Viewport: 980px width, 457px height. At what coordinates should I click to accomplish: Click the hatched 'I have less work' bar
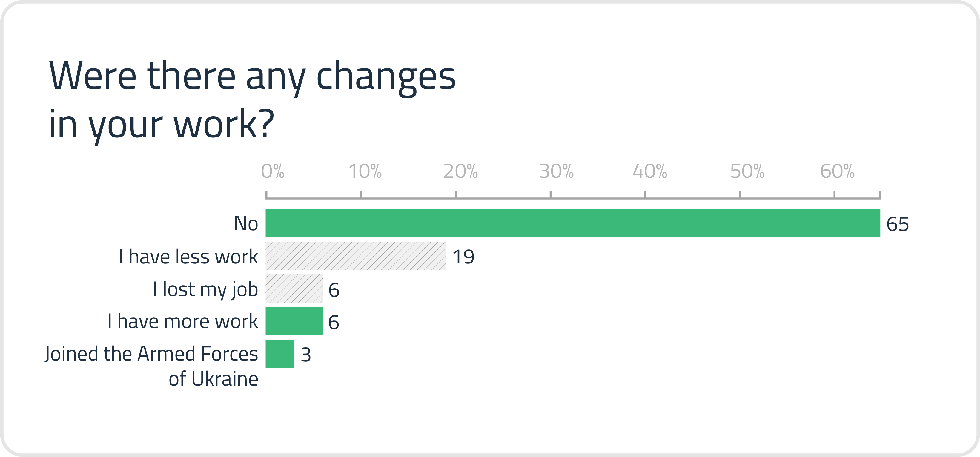point(355,256)
